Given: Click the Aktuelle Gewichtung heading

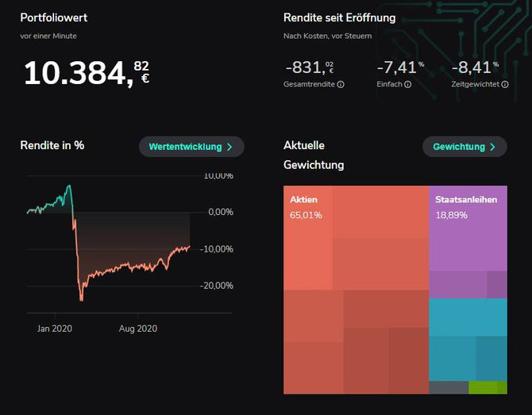Looking at the screenshot, I should (314, 155).
